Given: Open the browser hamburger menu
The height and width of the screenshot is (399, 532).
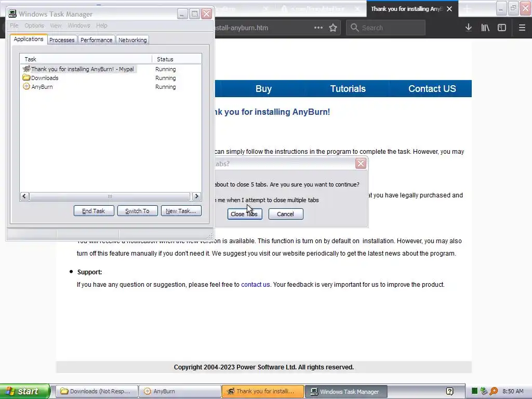Looking at the screenshot, I should [522, 28].
